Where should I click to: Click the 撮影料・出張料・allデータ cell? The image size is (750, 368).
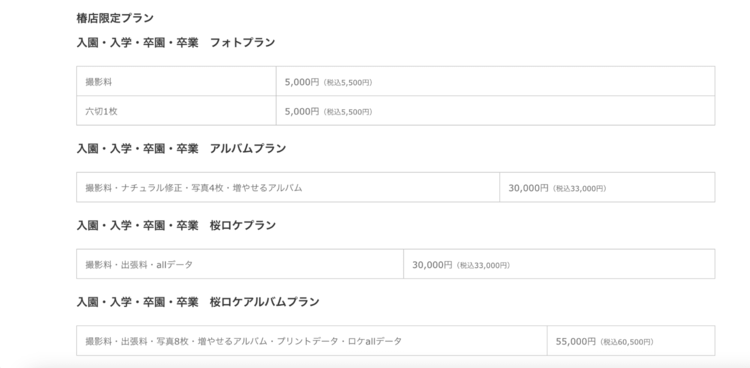click(x=240, y=264)
